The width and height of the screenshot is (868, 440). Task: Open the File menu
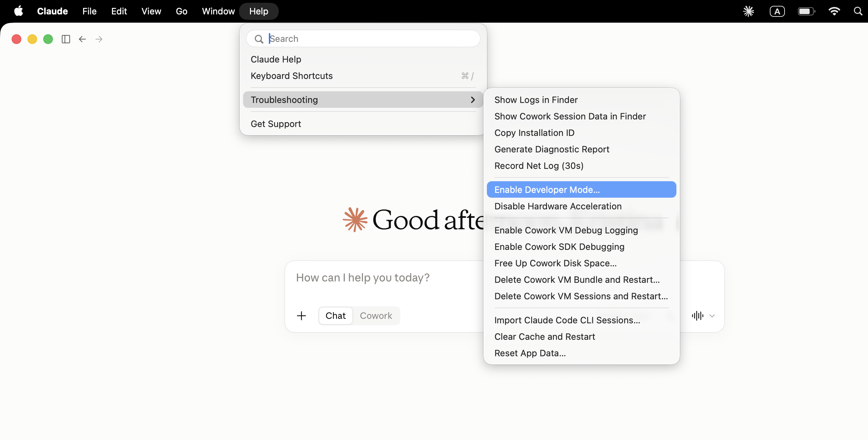pos(89,11)
